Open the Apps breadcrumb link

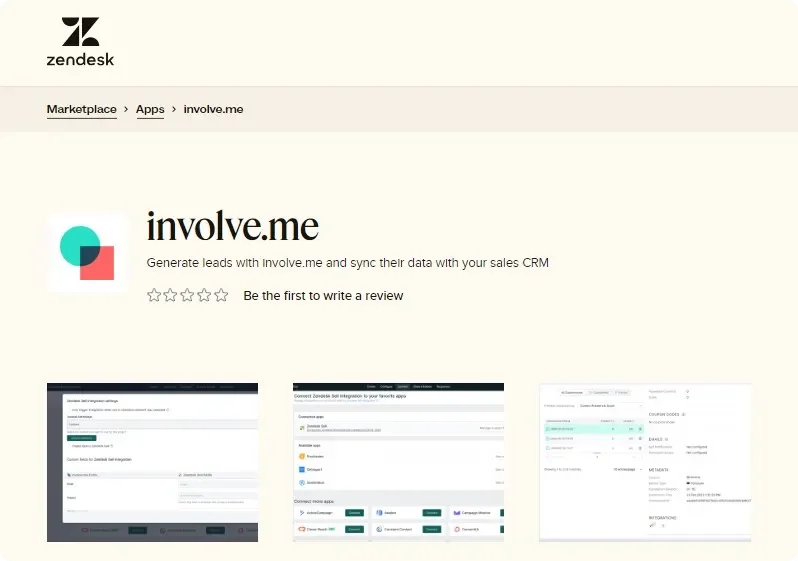(150, 109)
